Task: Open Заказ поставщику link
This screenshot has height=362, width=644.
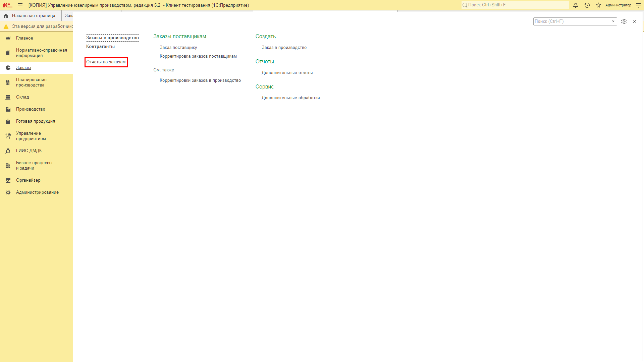Action: pyautogui.click(x=178, y=48)
